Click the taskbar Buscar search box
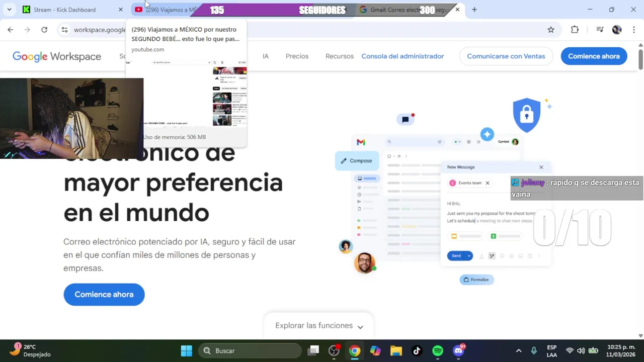The width and height of the screenshot is (644, 362). (x=250, y=351)
